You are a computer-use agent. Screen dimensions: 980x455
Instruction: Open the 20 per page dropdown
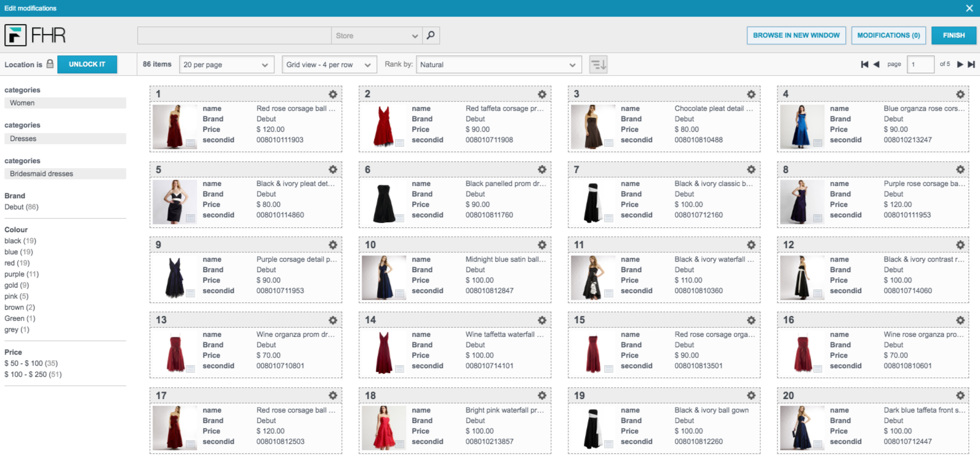pos(227,65)
